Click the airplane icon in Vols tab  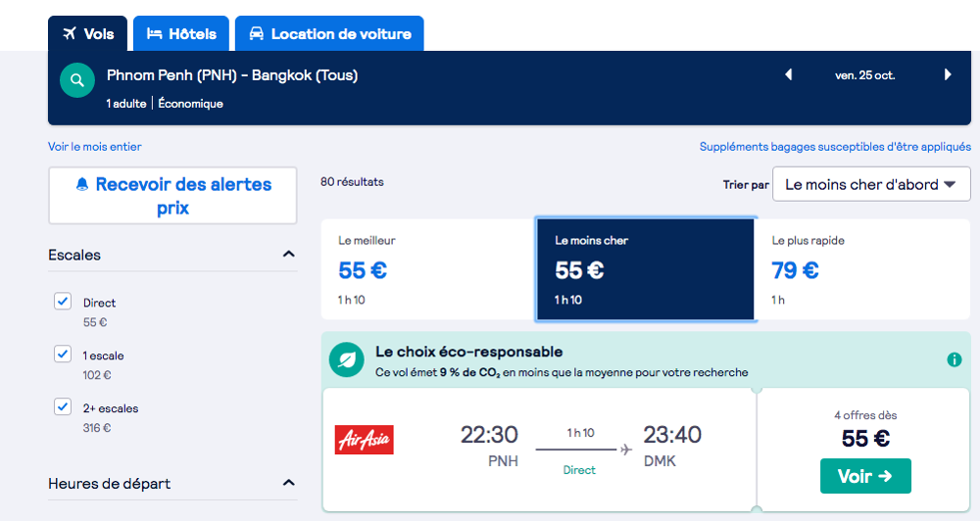pyautogui.click(x=70, y=33)
